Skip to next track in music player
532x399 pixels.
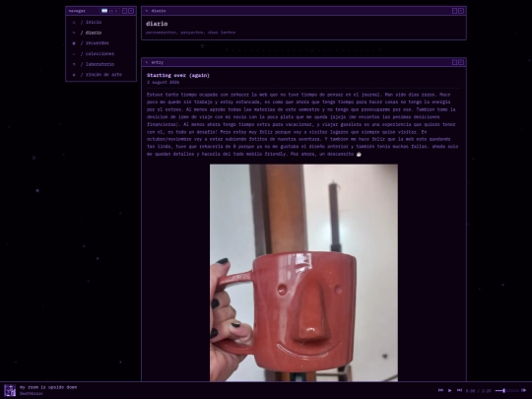pyautogui.click(x=459, y=390)
